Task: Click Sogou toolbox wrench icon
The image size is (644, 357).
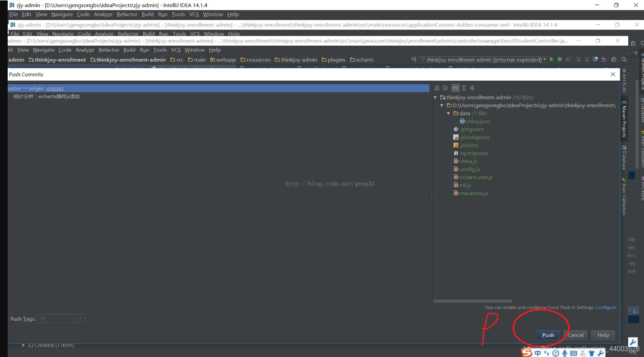Action: pyautogui.click(x=600, y=353)
